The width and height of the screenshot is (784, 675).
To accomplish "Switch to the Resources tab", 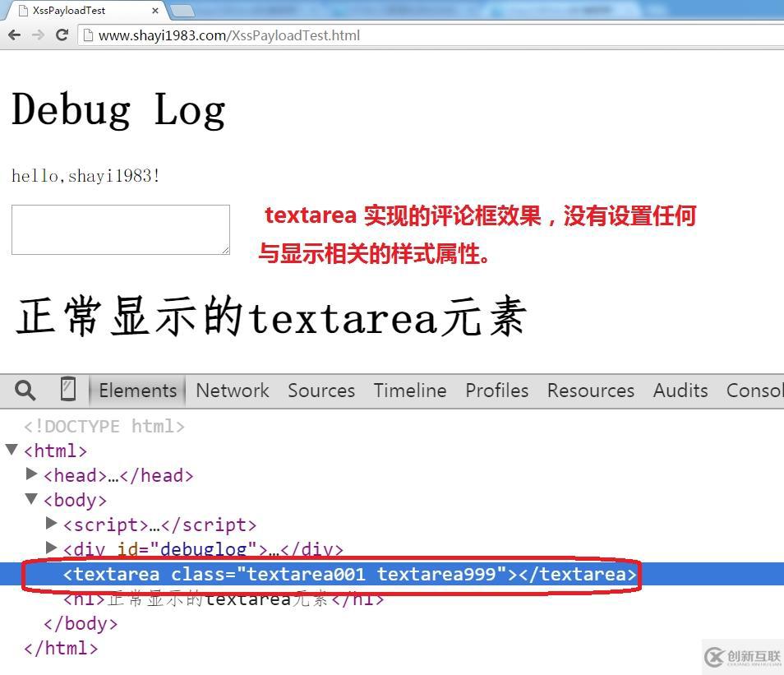I will click(591, 391).
